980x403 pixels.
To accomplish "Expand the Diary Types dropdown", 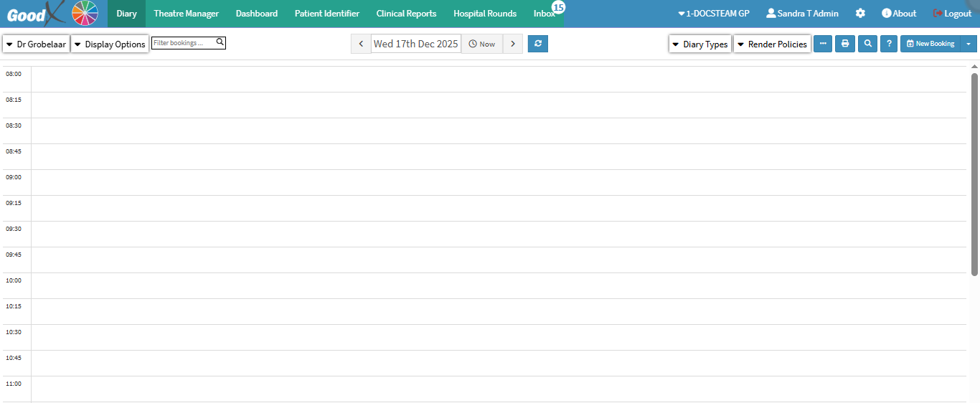I will [x=700, y=44].
